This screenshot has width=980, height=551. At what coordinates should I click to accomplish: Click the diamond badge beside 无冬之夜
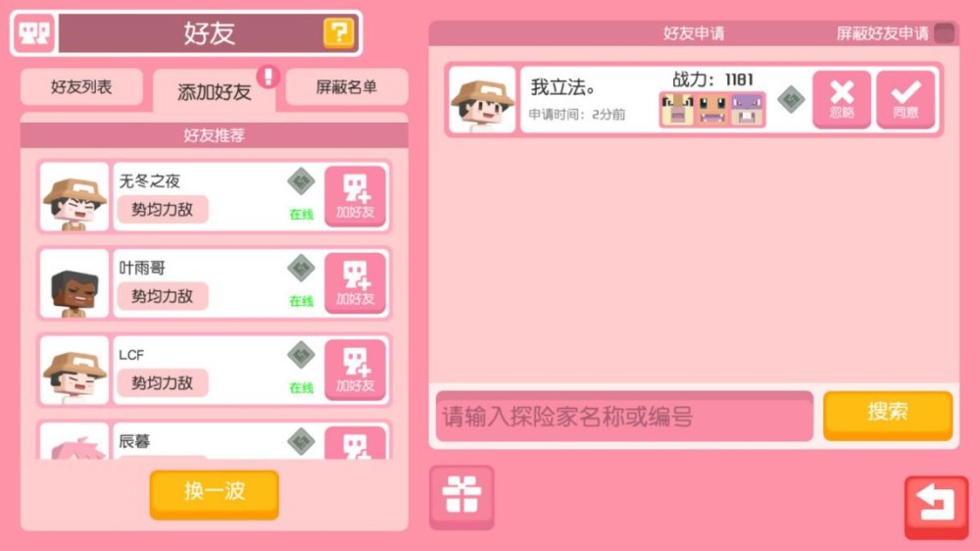301,182
